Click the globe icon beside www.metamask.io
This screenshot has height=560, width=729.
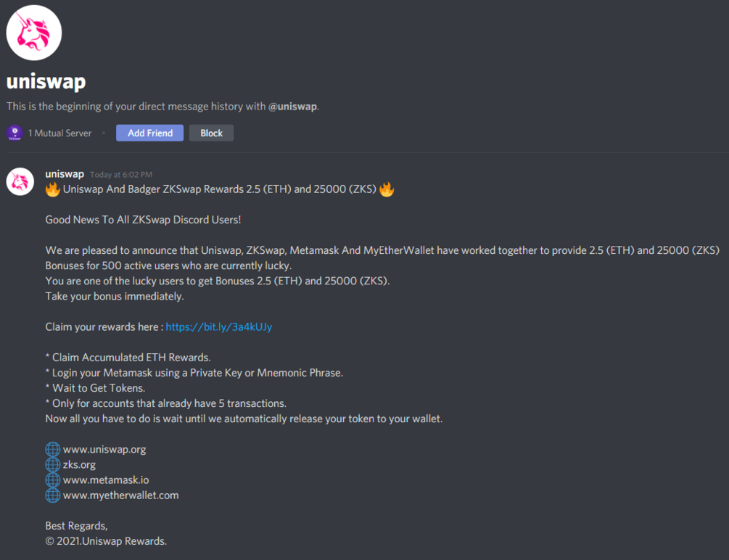[52, 480]
